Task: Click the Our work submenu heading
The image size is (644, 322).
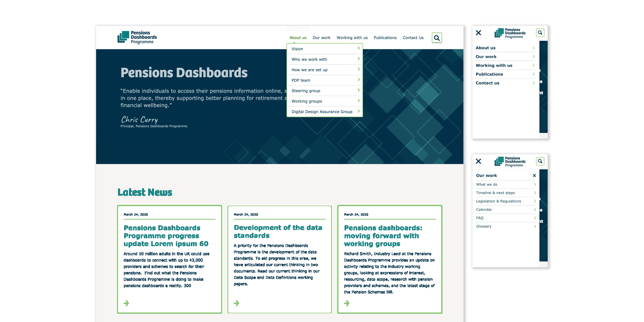Action: coord(486,175)
